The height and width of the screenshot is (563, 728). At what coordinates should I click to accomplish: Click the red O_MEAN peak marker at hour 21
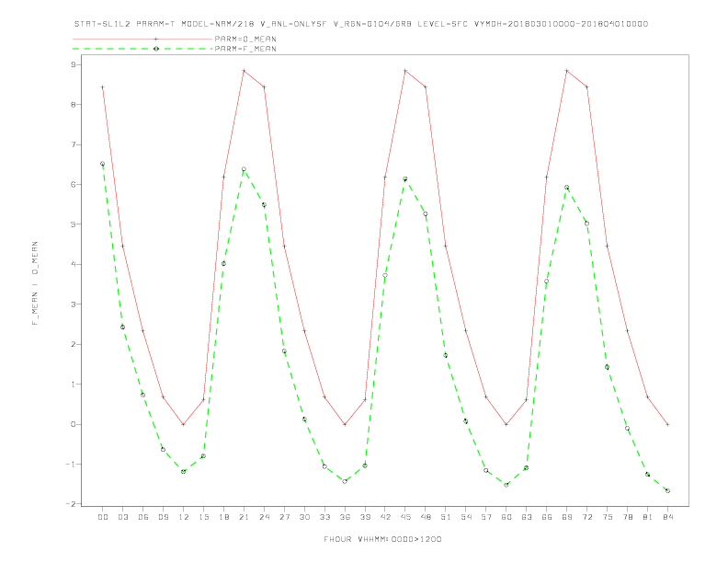click(244, 71)
